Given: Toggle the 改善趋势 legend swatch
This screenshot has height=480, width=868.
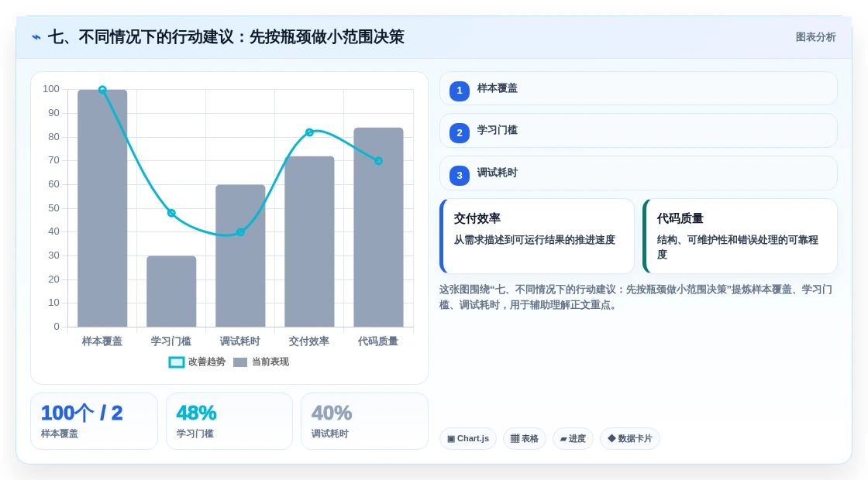Looking at the screenshot, I should coord(177,362).
